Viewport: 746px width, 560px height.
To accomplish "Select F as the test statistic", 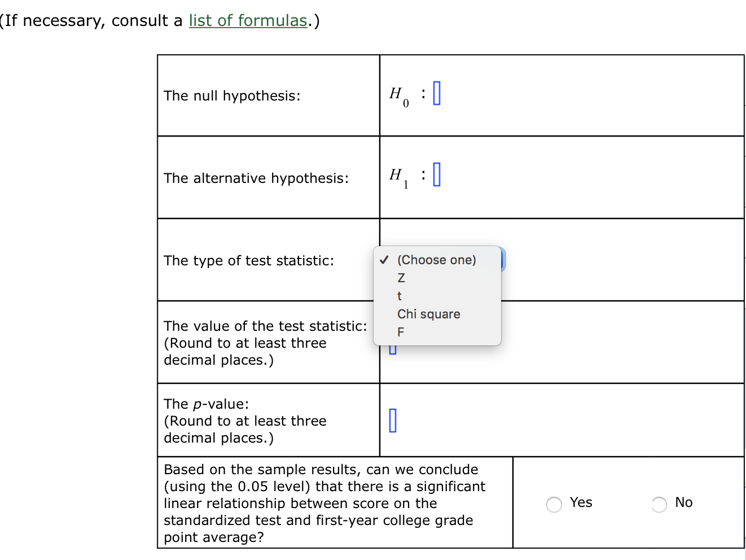I will (401, 332).
